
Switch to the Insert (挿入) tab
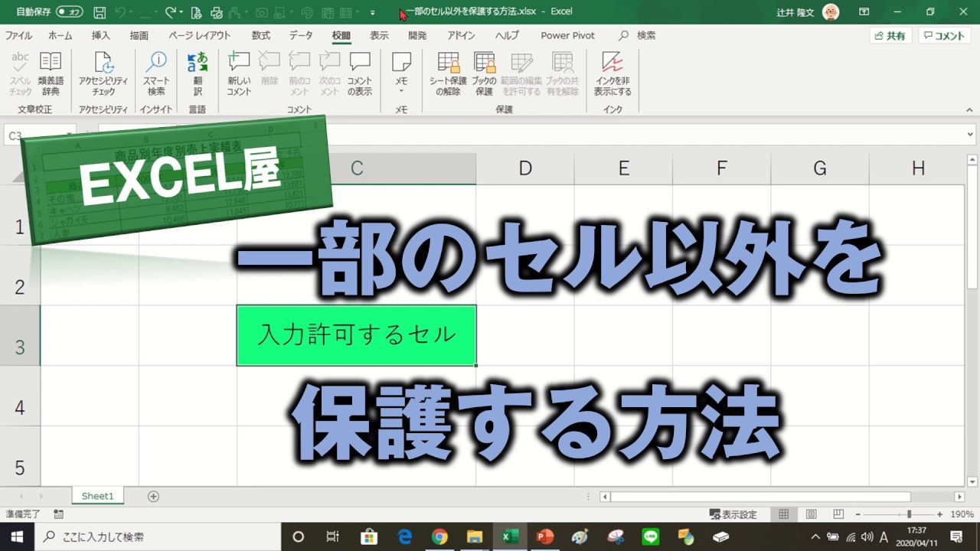(x=100, y=35)
